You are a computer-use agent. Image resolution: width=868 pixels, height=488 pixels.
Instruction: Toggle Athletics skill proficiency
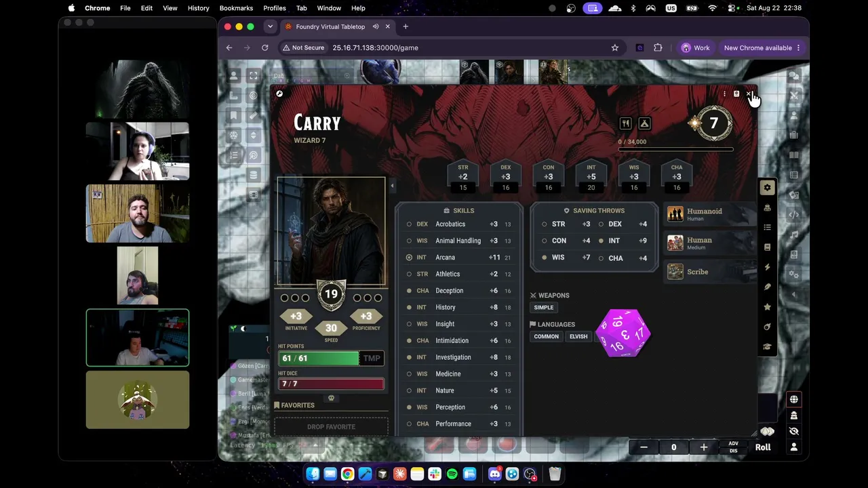pyautogui.click(x=409, y=274)
